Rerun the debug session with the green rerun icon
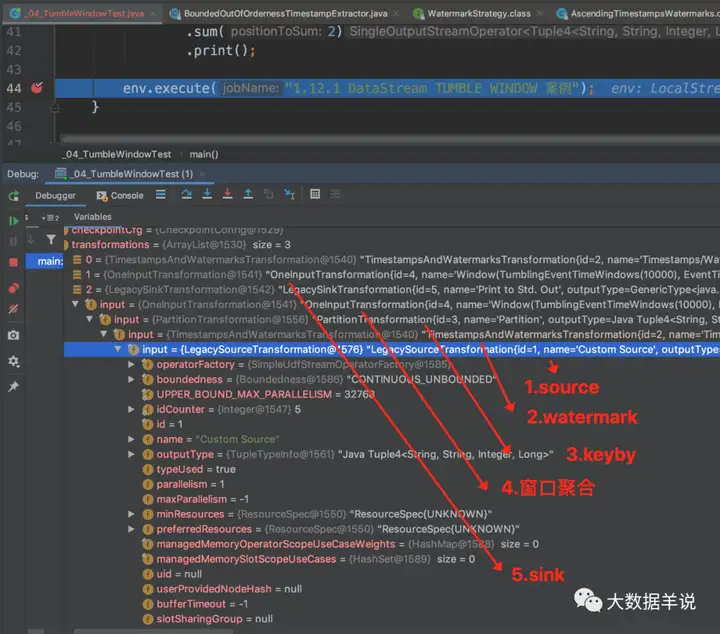This screenshot has height=634, width=720. click(x=13, y=196)
